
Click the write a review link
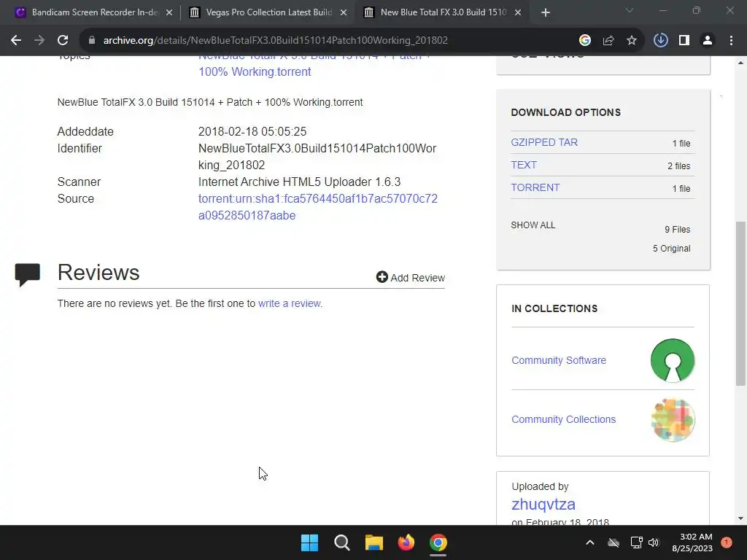click(x=289, y=303)
